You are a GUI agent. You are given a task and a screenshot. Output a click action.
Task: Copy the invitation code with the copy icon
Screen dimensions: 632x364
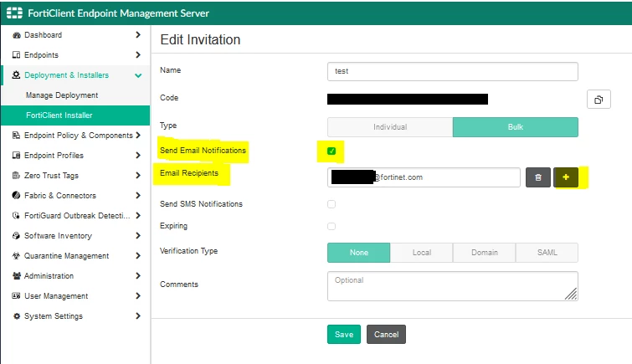[599, 100]
